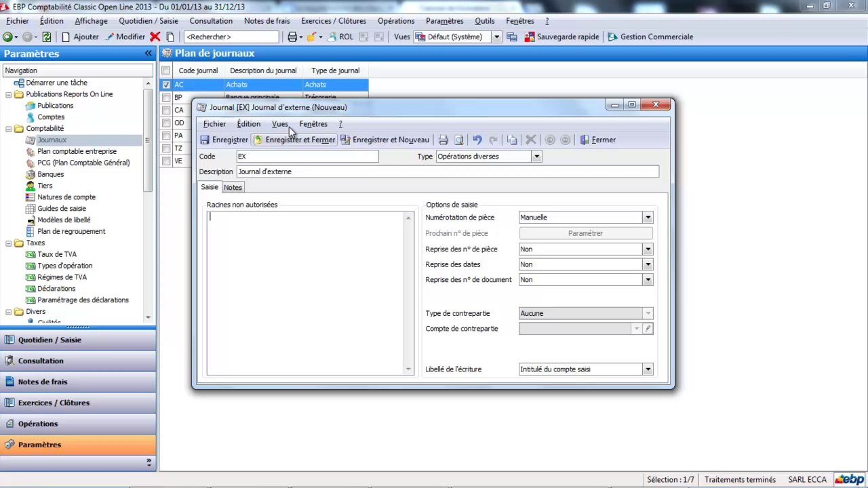Image resolution: width=868 pixels, height=488 pixels.
Task: Click the green back navigation icon
Action: coord(7,37)
